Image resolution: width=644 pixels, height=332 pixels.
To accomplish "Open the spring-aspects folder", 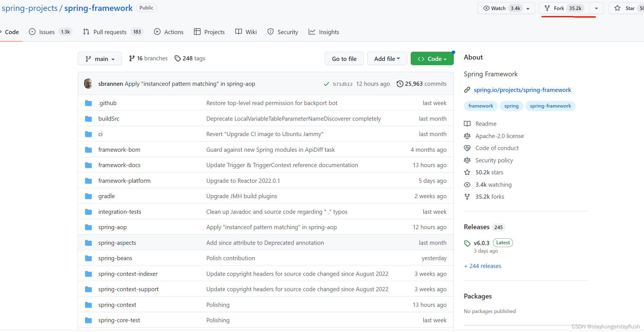I will pyautogui.click(x=117, y=243).
